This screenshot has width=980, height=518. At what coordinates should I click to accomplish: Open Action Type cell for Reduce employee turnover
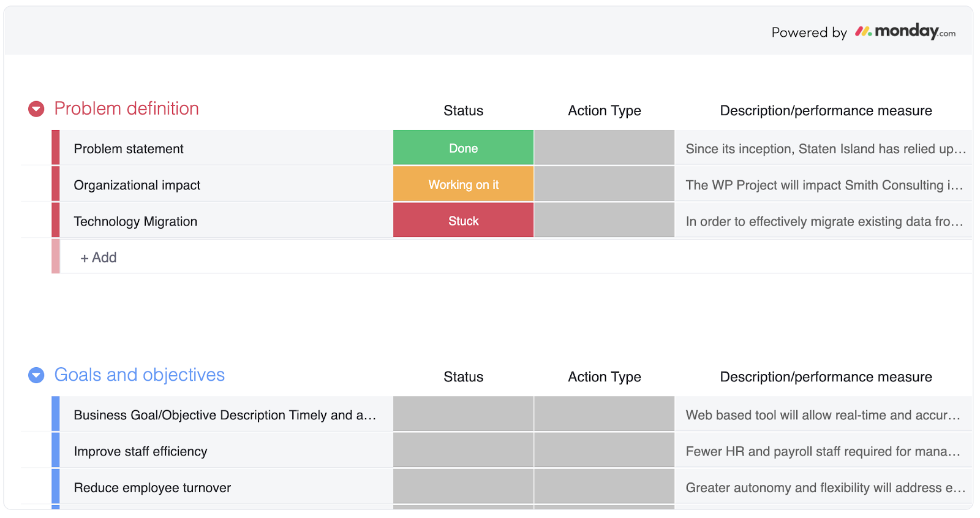click(604, 486)
